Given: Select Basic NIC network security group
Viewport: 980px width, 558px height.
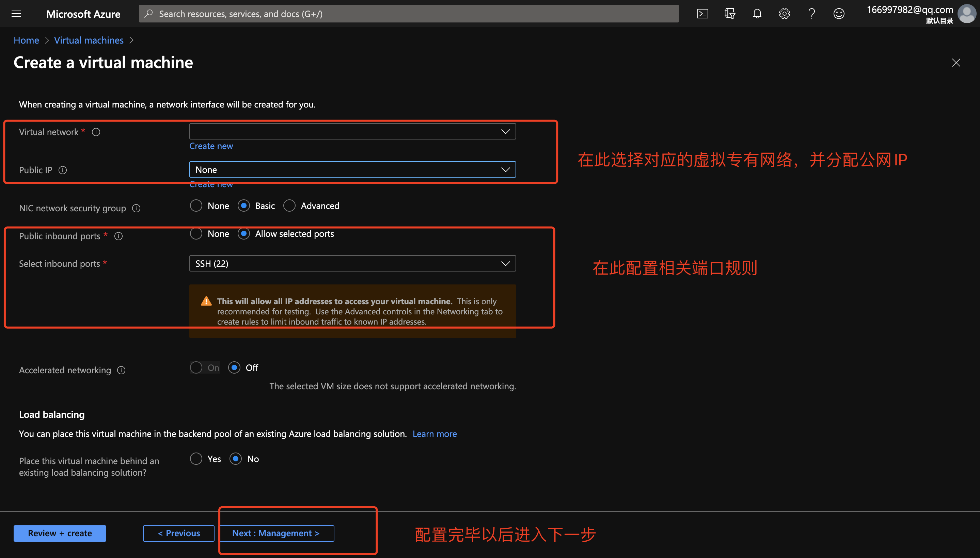Looking at the screenshot, I should [x=243, y=206].
